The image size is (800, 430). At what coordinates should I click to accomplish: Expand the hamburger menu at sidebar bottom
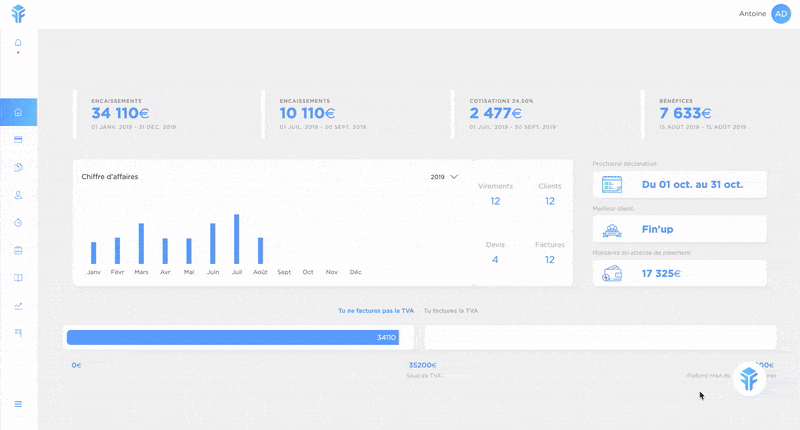[18, 403]
